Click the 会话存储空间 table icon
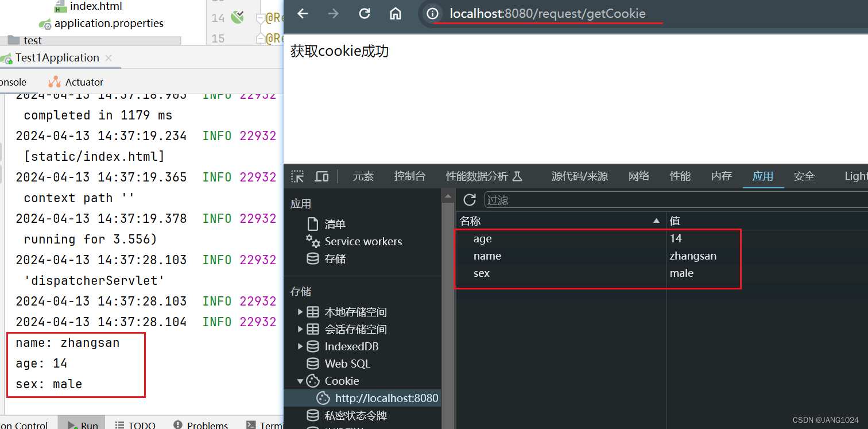Viewport: 868px width, 429px height. point(313,329)
